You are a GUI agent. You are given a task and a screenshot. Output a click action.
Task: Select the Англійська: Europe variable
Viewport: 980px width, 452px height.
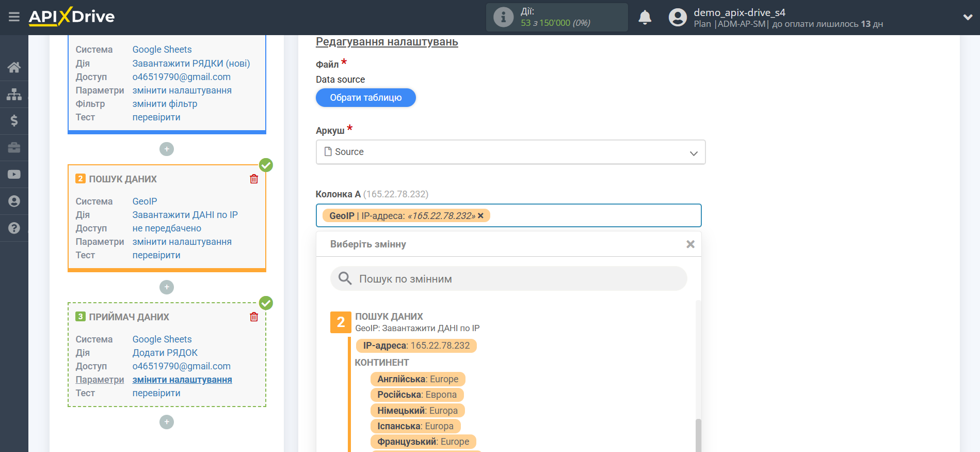pos(417,379)
